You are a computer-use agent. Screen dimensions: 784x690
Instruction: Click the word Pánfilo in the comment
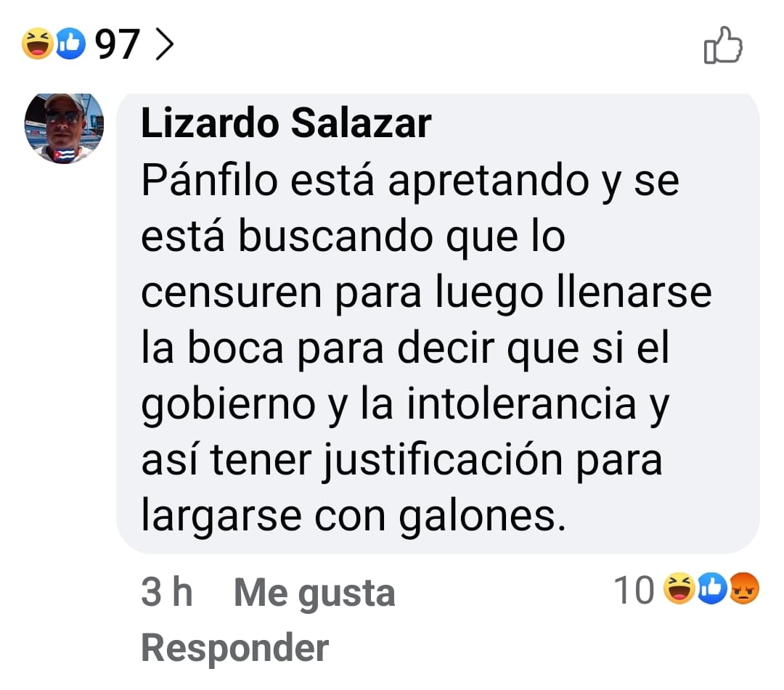click(210, 180)
